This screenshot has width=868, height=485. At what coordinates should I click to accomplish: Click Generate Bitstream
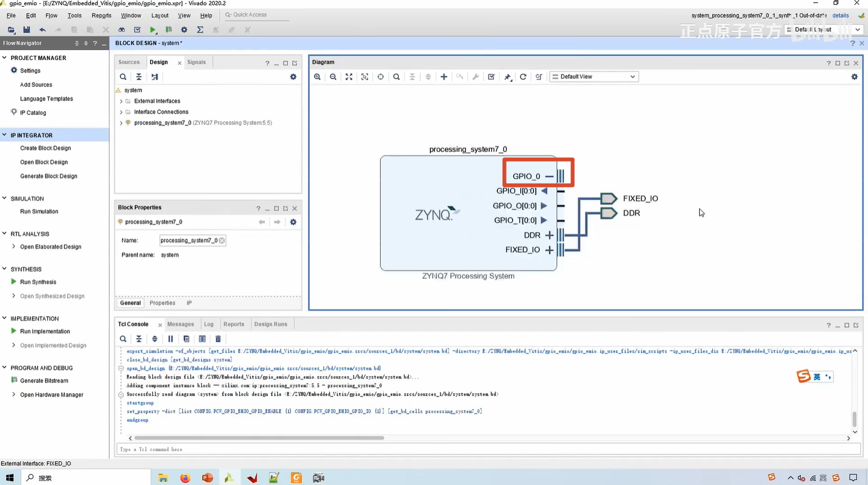(44, 381)
